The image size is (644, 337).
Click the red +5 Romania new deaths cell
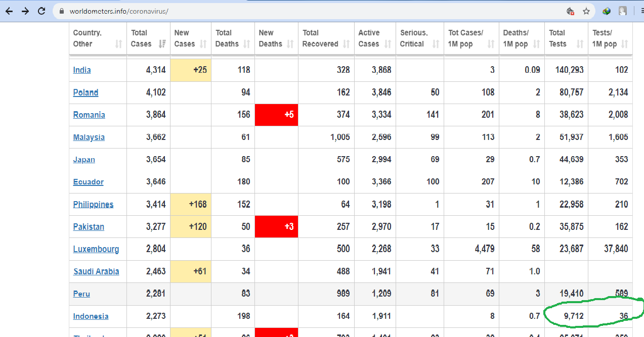point(276,115)
